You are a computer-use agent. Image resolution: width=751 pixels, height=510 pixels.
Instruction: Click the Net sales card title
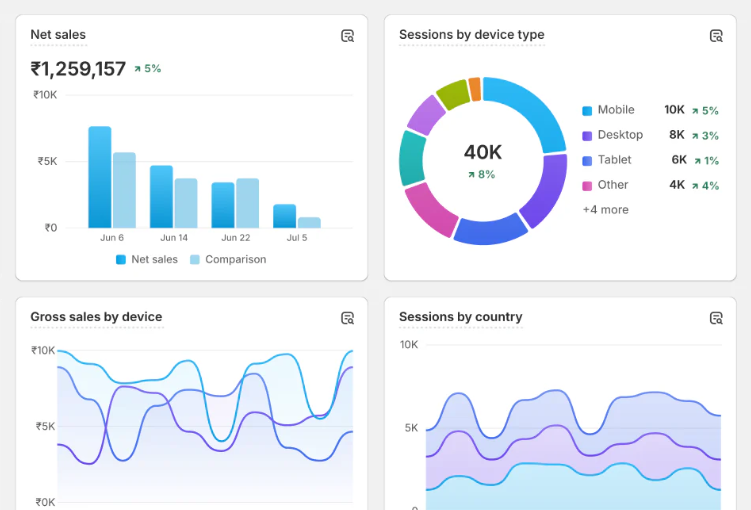point(58,35)
